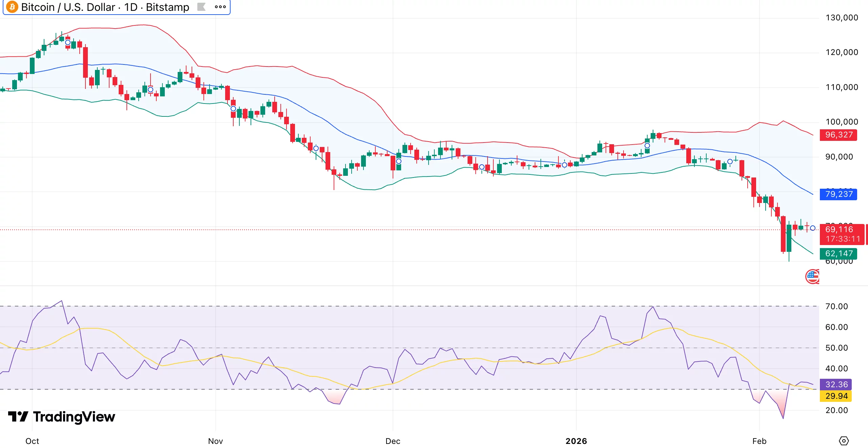Toggle visibility of the purple RSI label 32.36
The width and height of the screenshot is (868, 448).
835,385
